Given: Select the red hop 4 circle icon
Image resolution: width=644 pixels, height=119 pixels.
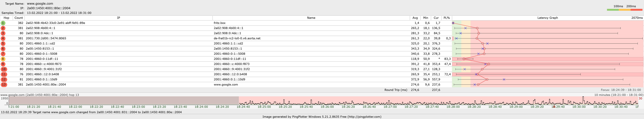Looking at the screenshot, I should point(3,38).
